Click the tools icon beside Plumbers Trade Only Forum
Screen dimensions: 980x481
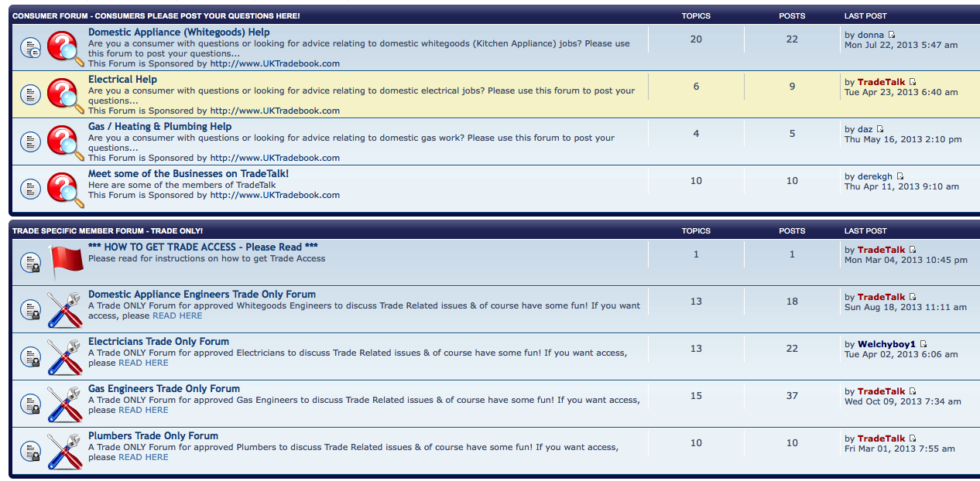click(65, 451)
